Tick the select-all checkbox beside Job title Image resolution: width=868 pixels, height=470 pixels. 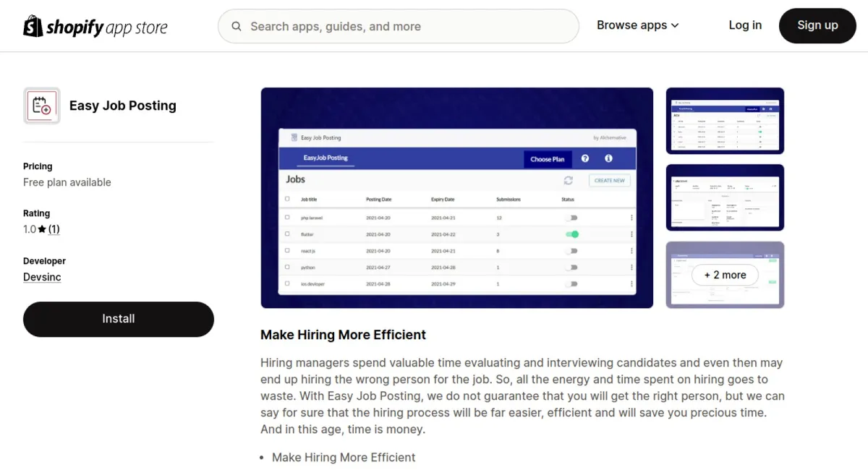[287, 199]
